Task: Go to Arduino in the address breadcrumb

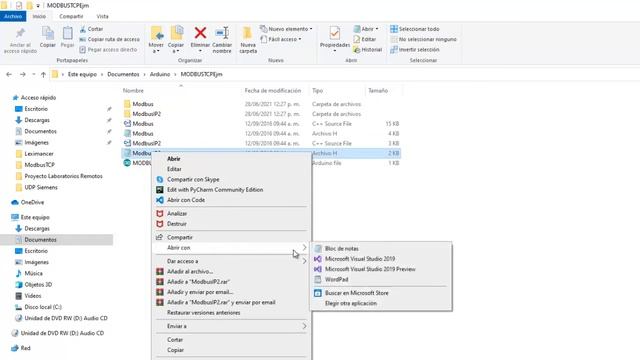Action: tap(160, 74)
